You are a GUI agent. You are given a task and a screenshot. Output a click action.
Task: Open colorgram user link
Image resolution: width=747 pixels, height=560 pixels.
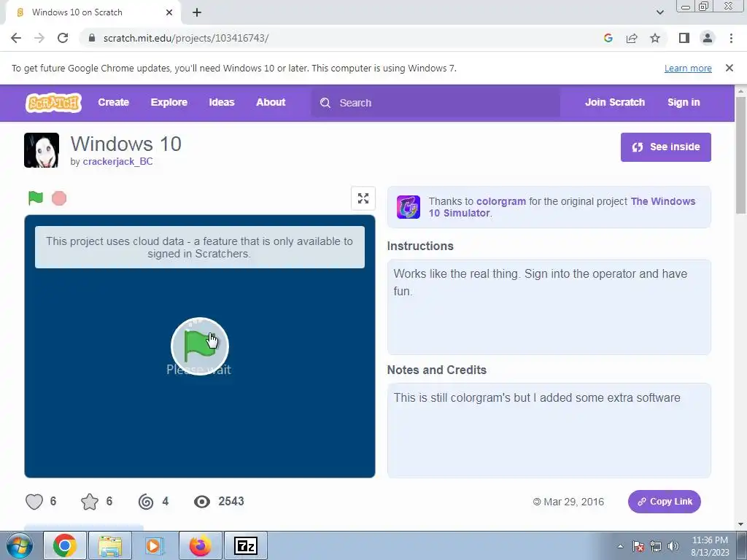[x=501, y=201]
